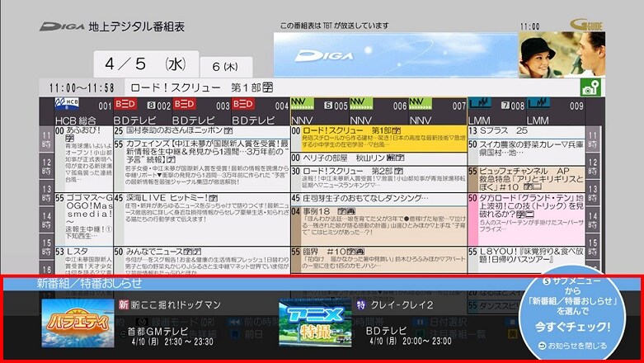Click the green camera icon

tap(589, 89)
